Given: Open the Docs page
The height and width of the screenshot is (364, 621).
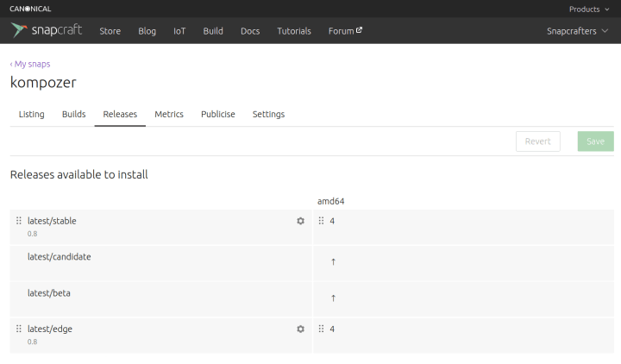Looking at the screenshot, I should click(250, 31).
